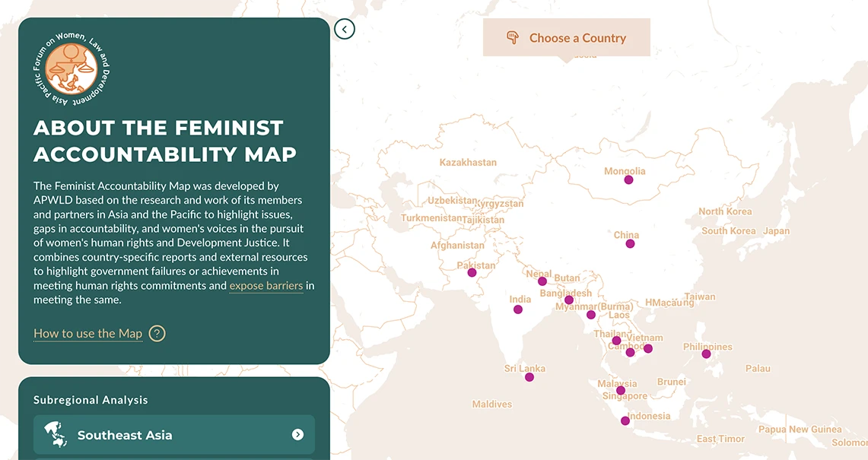Select the Indonesia map marker
Image resolution: width=868 pixels, height=460 pixels.
click(625, 421)
